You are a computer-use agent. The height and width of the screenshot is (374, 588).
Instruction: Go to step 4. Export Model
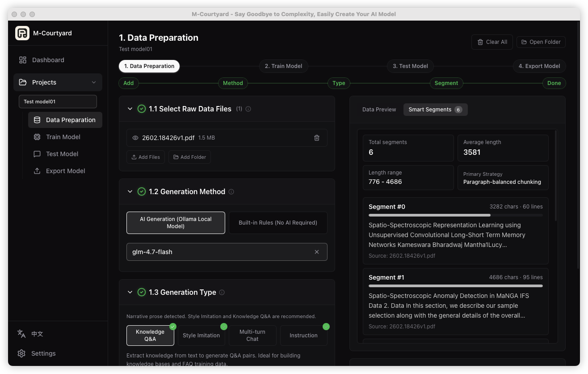(539, 66)
